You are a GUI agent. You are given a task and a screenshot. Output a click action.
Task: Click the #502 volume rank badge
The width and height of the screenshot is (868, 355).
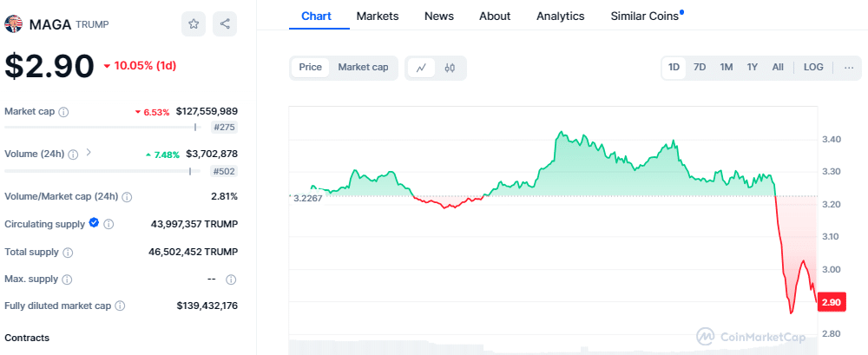pos(224,171)
